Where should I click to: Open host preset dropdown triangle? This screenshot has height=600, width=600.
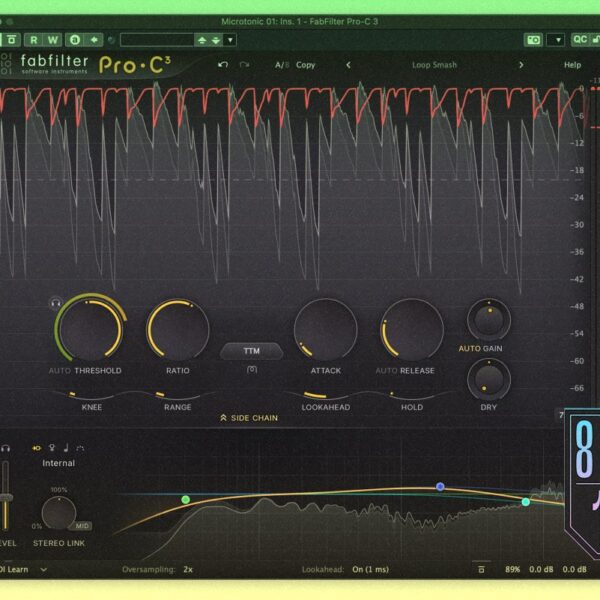tap(230, 40)
